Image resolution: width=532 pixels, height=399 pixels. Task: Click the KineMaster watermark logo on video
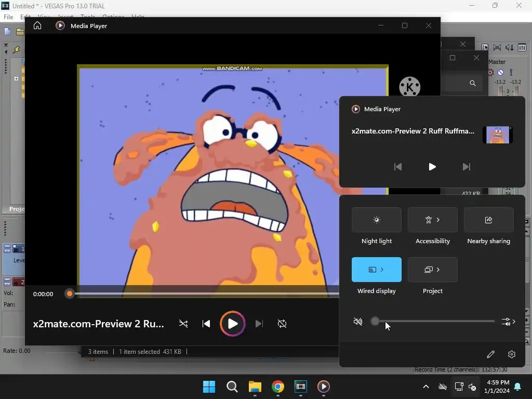409,87
